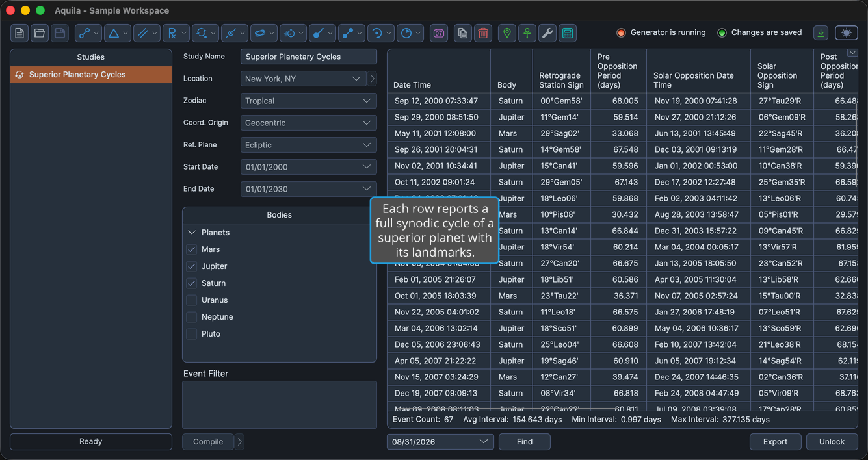Open the Zodiac dropdown set to Tropical
868x460 pixels.
click(309, 101)
